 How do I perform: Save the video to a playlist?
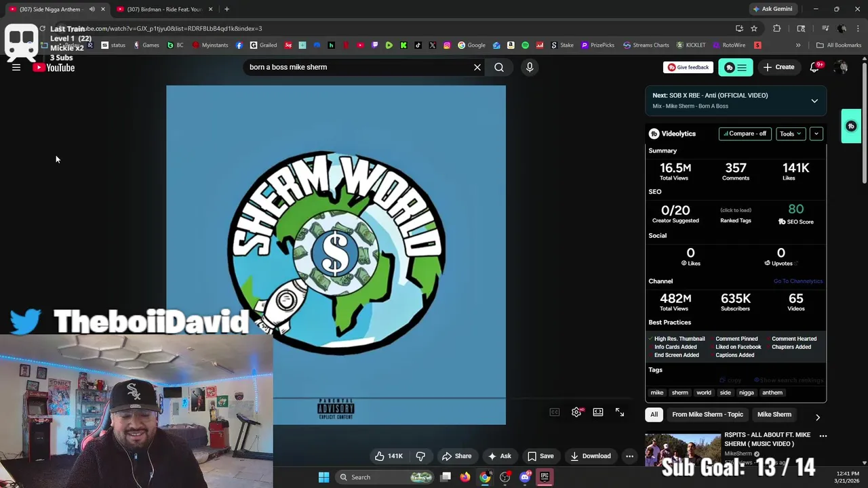point(540,456)
